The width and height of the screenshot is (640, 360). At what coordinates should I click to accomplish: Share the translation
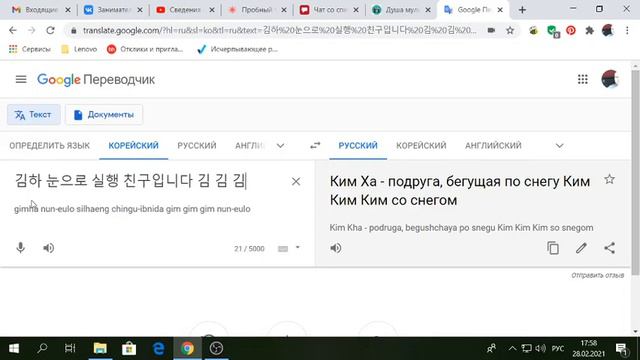(609, 248)
